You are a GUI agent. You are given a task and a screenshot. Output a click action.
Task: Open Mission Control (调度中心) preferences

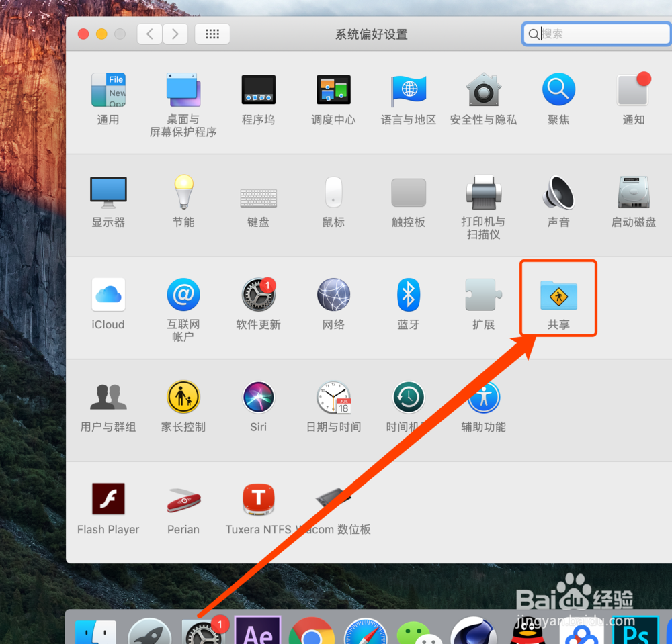(333, 90)
